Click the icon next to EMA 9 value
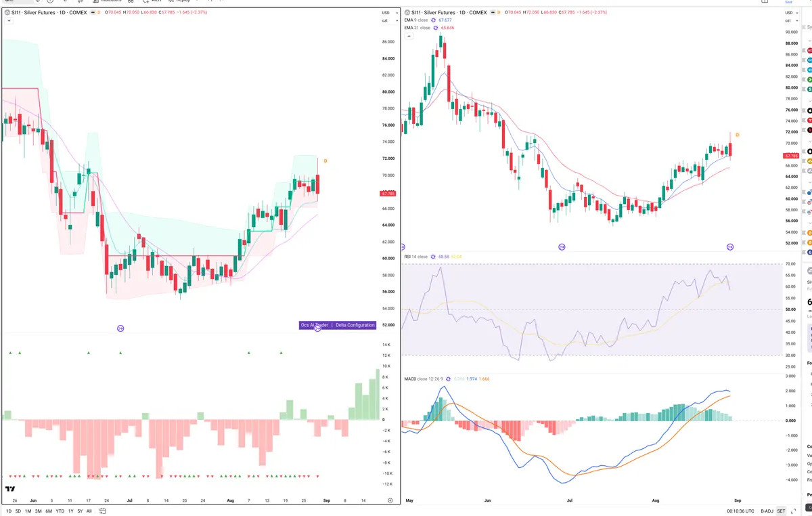 point(434,20)
